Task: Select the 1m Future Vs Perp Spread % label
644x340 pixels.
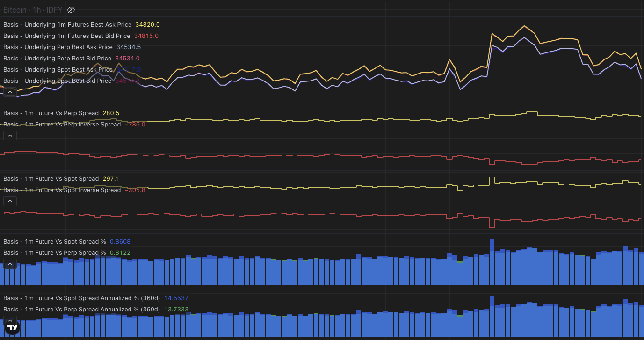Action: (x=55, y=252)
